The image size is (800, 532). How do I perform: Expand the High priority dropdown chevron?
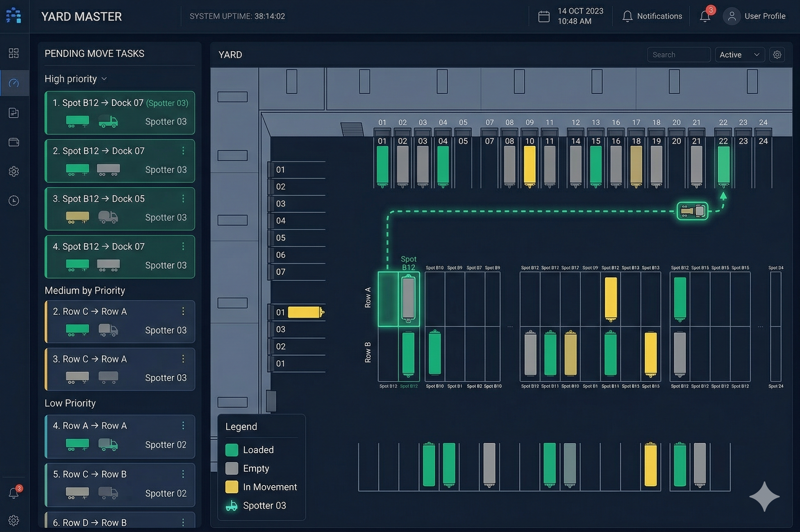coord(104,79)
